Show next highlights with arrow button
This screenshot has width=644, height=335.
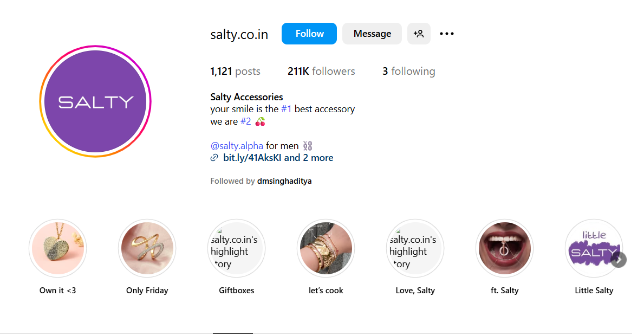(619, 259)
